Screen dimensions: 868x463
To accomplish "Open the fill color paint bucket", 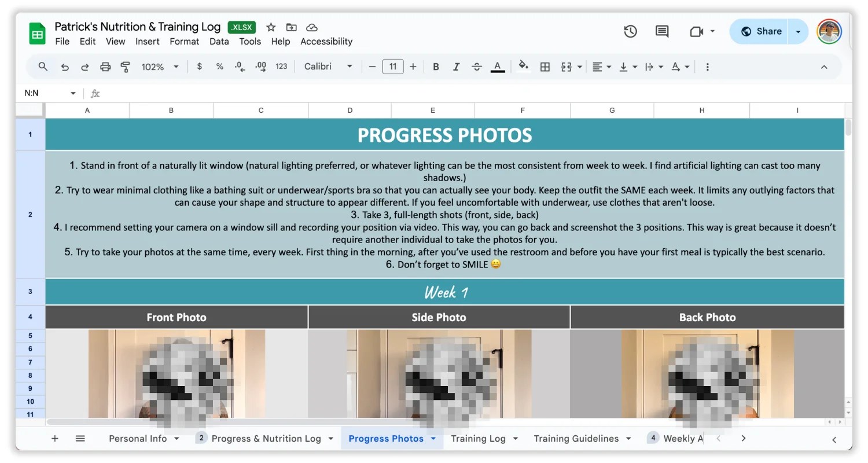I will tap(523, 67).
